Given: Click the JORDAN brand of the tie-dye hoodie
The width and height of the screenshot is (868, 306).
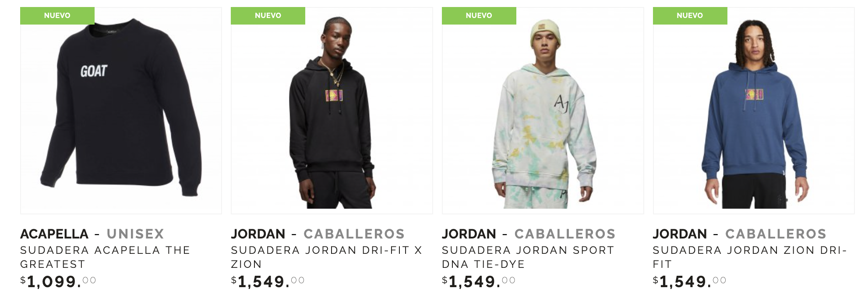Looking at the screenshot, I should 469,234.
